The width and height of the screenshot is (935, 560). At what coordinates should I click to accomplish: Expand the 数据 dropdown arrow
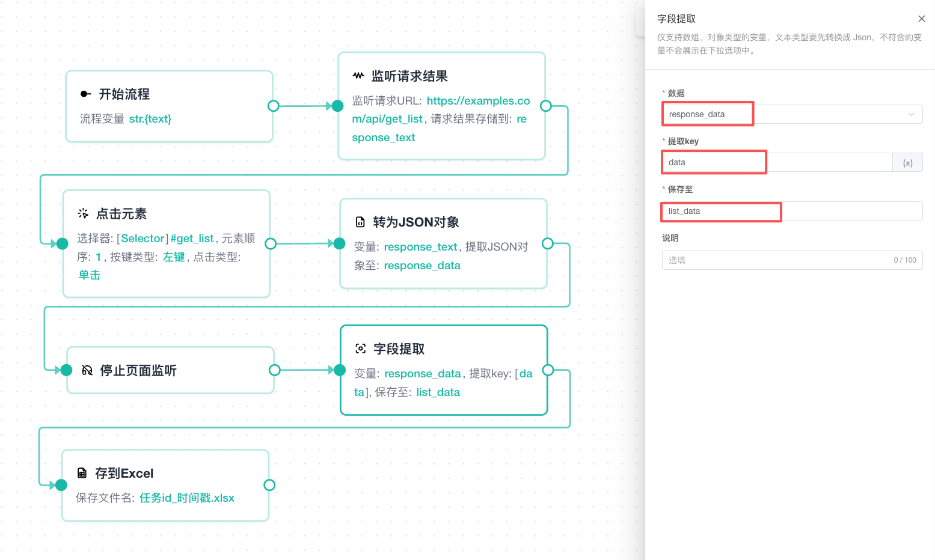[912, 114]
